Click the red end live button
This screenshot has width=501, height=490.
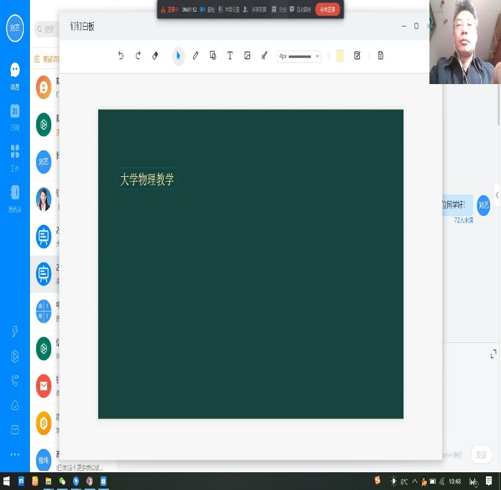click(x=327, y=10)
